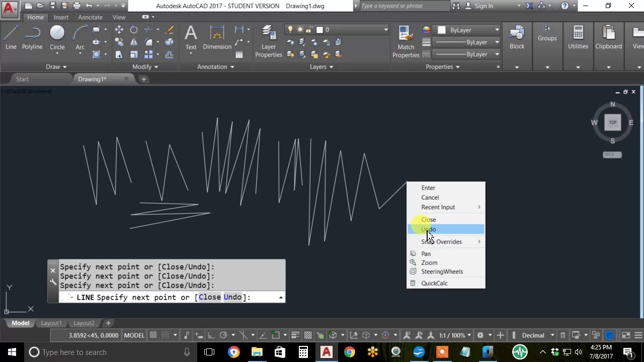Toggle Clean Screen in status bar
644x362 pixels.
626,335
